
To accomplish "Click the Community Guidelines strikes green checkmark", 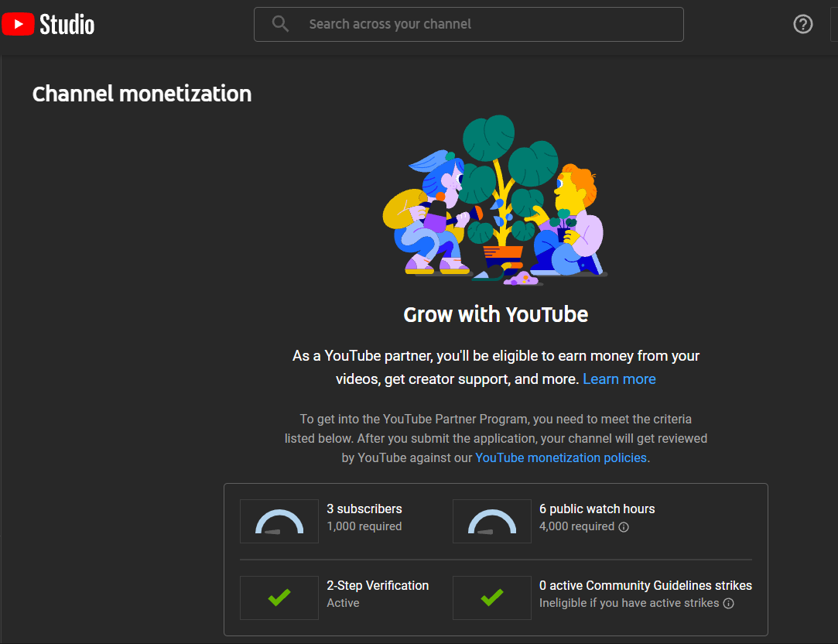I will [492, 598].
